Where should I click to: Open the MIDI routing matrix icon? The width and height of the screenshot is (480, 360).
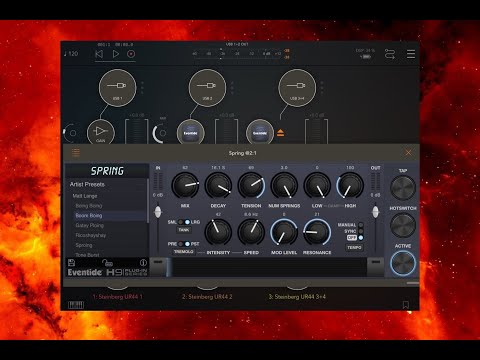(390, 54)
